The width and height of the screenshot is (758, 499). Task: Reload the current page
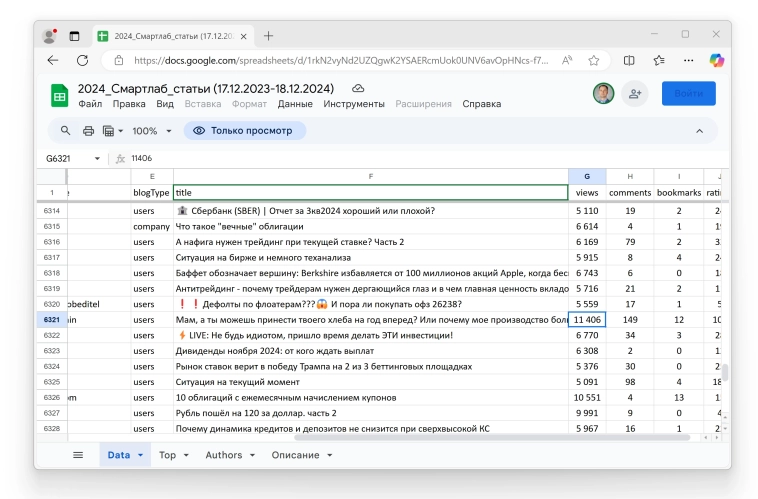pos(83,60)
